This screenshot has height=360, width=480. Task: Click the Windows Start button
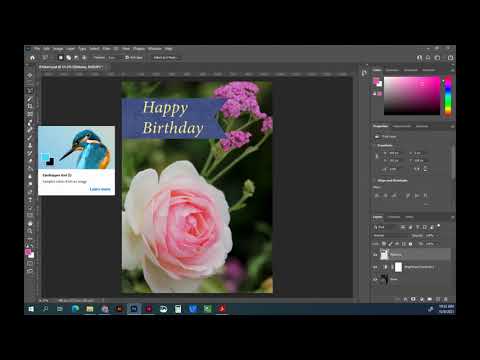[31, 309]
